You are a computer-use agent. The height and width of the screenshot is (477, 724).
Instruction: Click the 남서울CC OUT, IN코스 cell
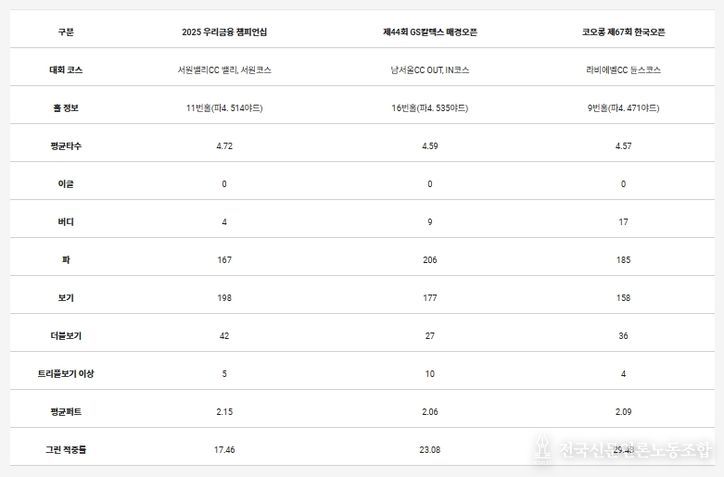[430, 70]
